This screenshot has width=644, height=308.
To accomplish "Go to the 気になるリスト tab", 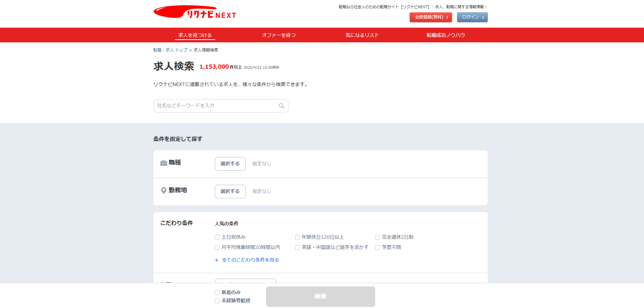I will click(362, 35).
